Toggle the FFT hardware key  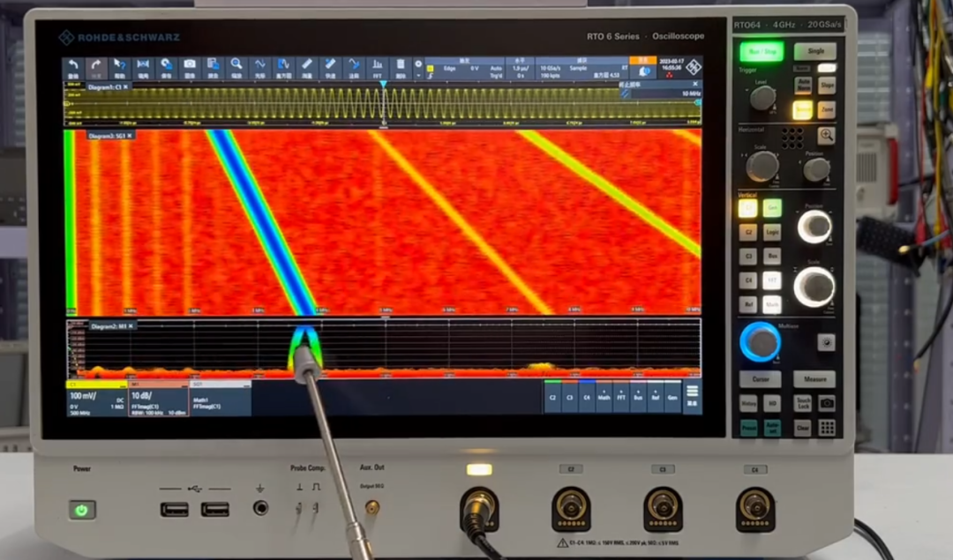[772, 280]
